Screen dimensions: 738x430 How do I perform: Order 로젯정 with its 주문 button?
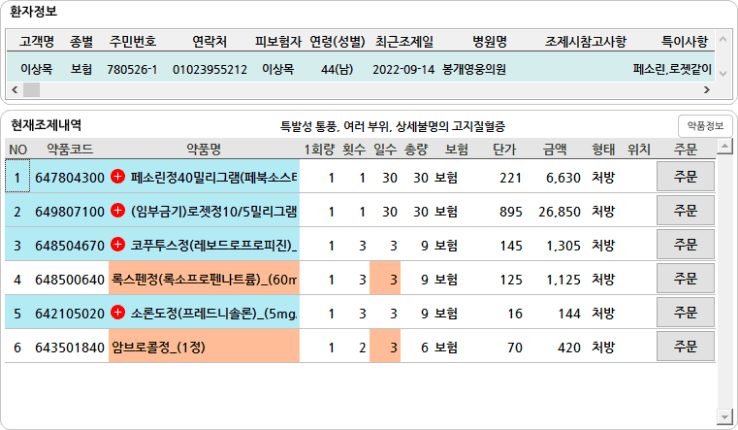pyautogui.click(x=685, y=210)
